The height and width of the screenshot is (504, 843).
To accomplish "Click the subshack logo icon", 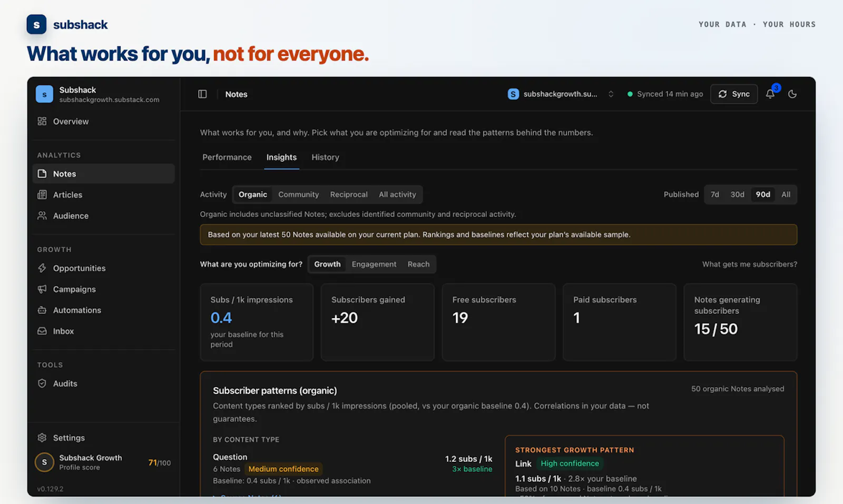I will click(x=36, y=24).
